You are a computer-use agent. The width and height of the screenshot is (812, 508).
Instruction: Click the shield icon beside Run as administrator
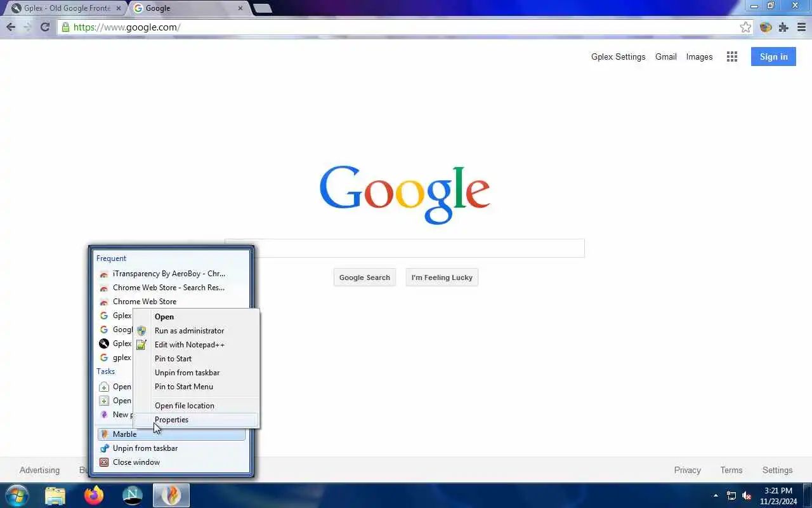click(x=141, y=331)
